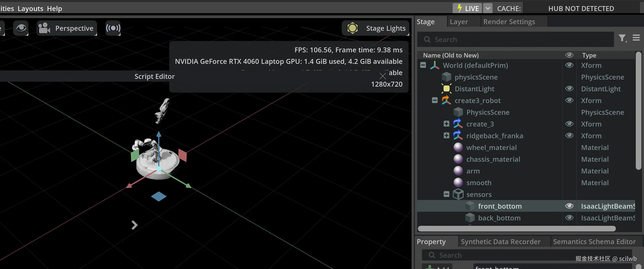This screenshot has height=269, width=644.
Task: Hide the front_bottom sensor with eye toggle
Action: click(x=569, y=206)
